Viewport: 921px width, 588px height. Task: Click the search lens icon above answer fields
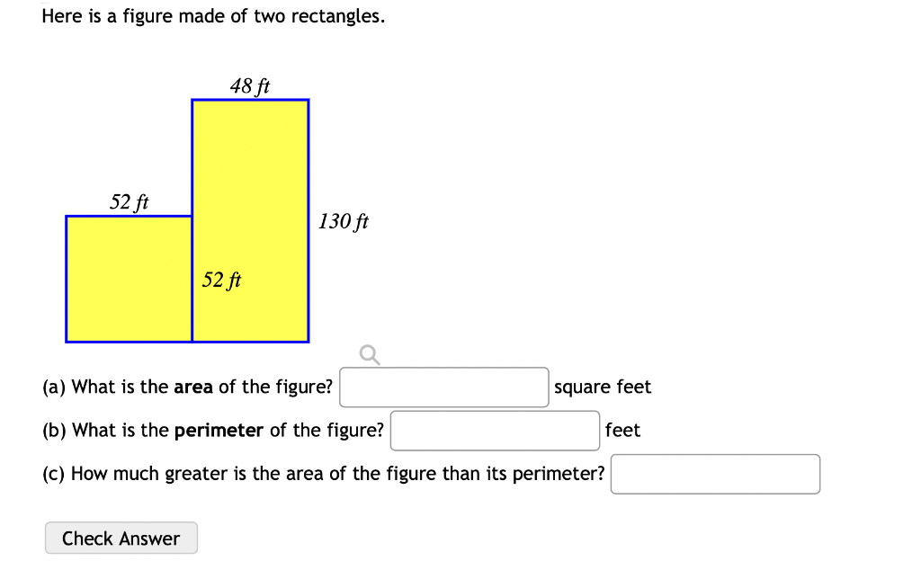tap(368, 354)
